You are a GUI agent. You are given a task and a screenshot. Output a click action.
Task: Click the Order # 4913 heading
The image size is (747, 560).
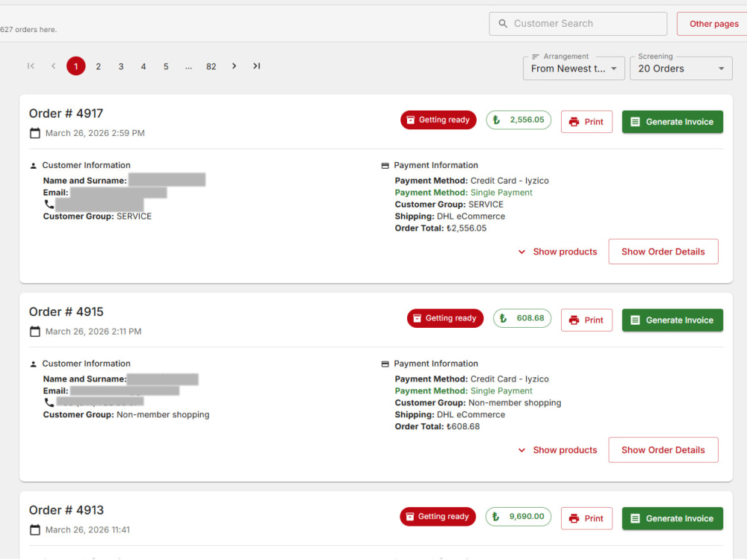pos(66,510)
